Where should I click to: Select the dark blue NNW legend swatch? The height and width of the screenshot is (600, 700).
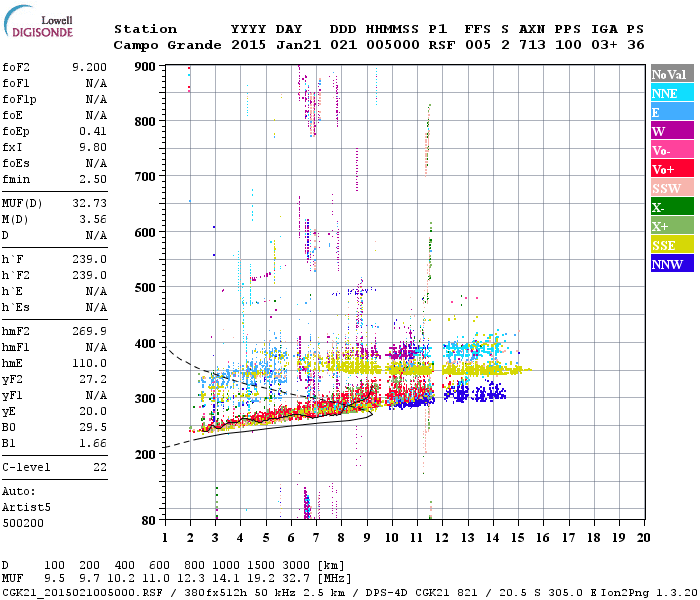pos(672,264)
